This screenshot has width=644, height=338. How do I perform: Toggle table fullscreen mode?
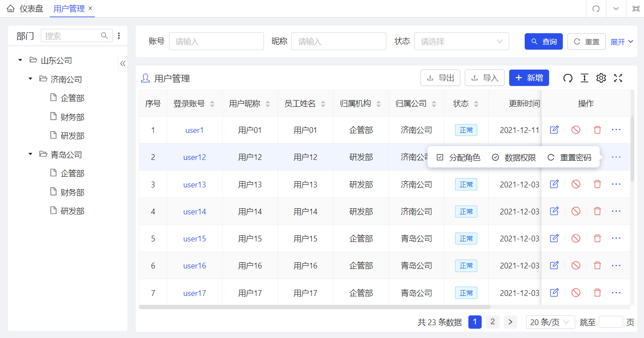coord(618,78)
